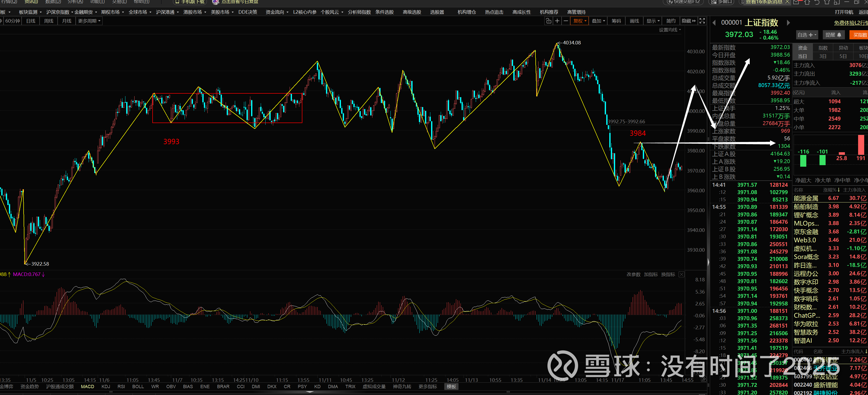Open the 设置均线 dropdown
This screenshot has width=868, height=395.
[x=670, y=30]
